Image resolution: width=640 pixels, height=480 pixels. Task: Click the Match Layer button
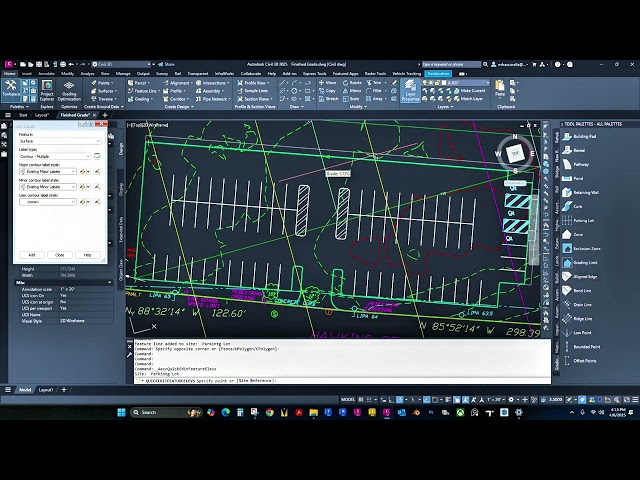tap(469, 99)
